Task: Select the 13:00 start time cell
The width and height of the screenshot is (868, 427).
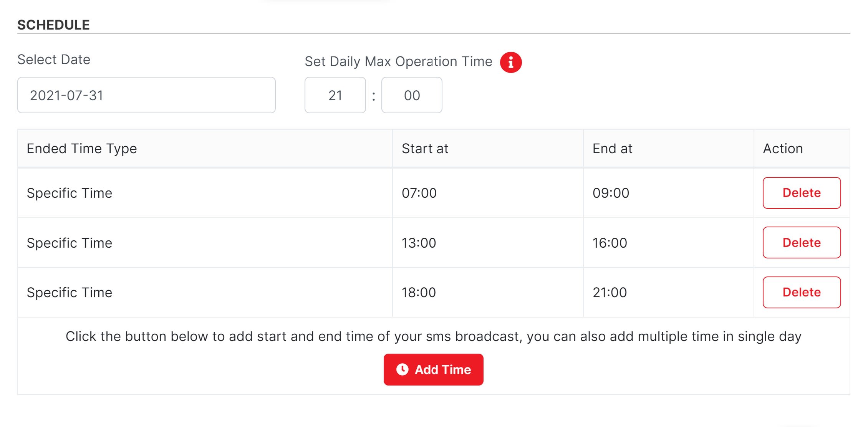Action: point(419,243)
